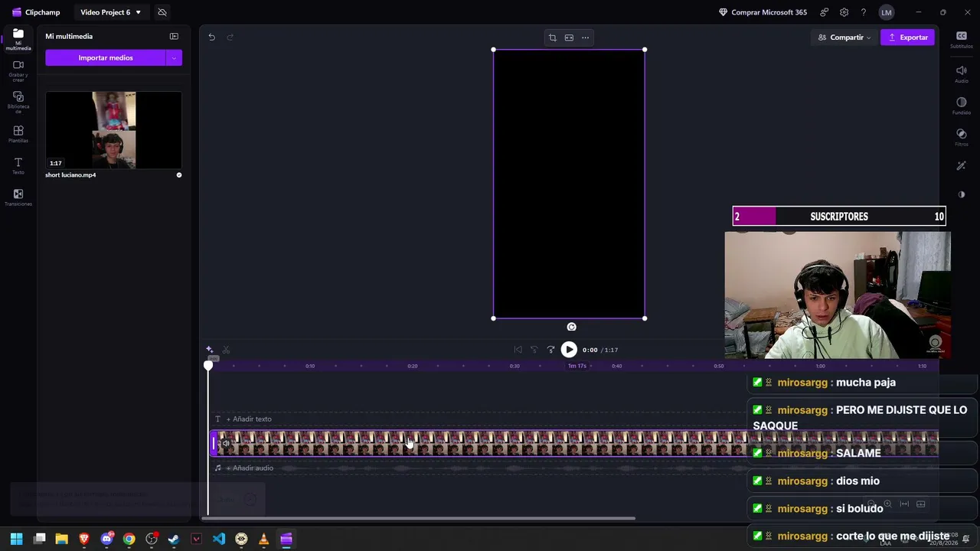Click Añadir audio on the audio track
980x551 pixels.
[250, 468]
